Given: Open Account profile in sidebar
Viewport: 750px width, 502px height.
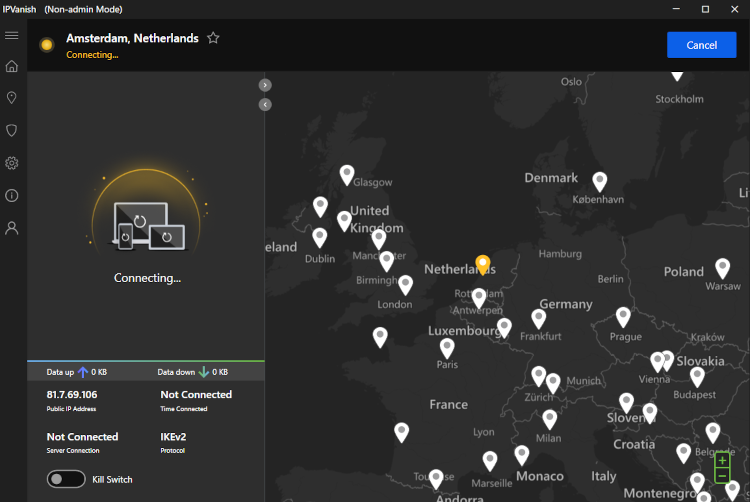Looking at the screenshot, I should point(11,228).
